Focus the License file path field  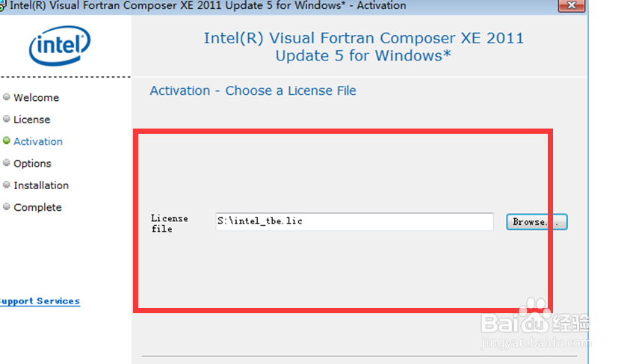355,221
